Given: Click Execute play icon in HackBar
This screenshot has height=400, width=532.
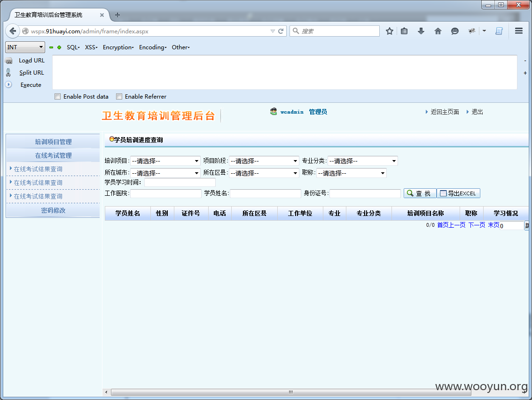Looking at the screenshot, I should 9,85.
